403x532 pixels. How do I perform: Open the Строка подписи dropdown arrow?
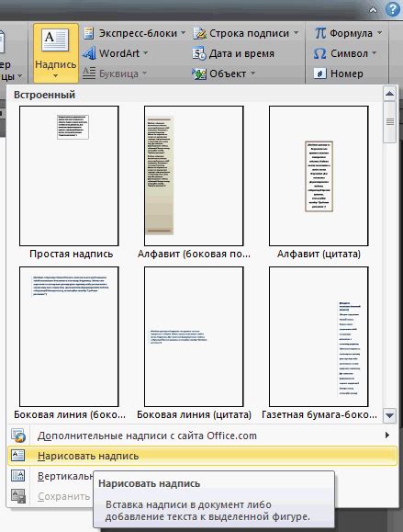coord(296,33)
